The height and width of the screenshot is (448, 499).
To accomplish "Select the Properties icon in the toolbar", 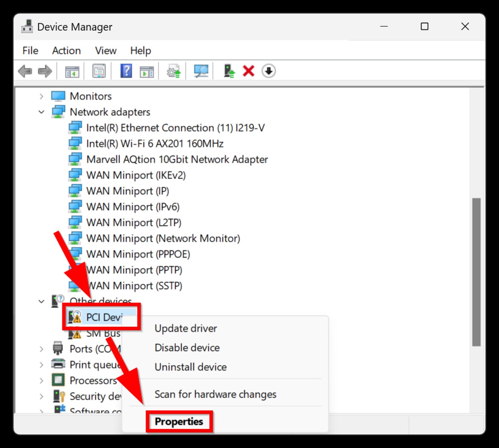I will tap(98, 71).
